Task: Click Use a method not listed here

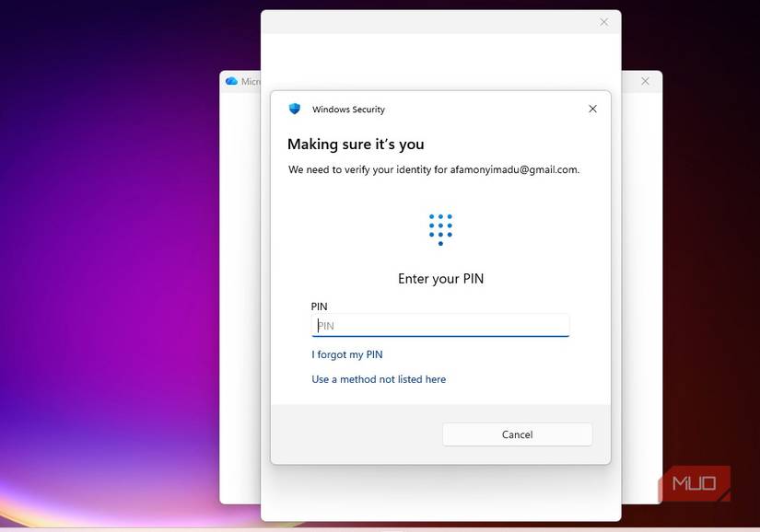Action: pos(379,378)
